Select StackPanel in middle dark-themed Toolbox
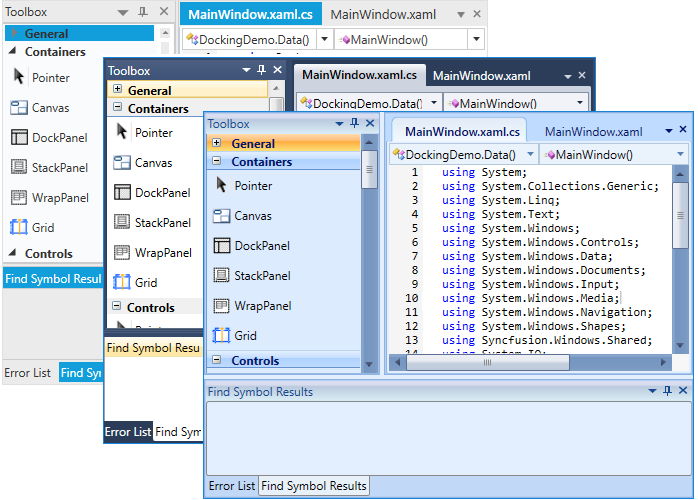Image resolution: width=698 pixels, height=500 pixels. coord(162,223)
